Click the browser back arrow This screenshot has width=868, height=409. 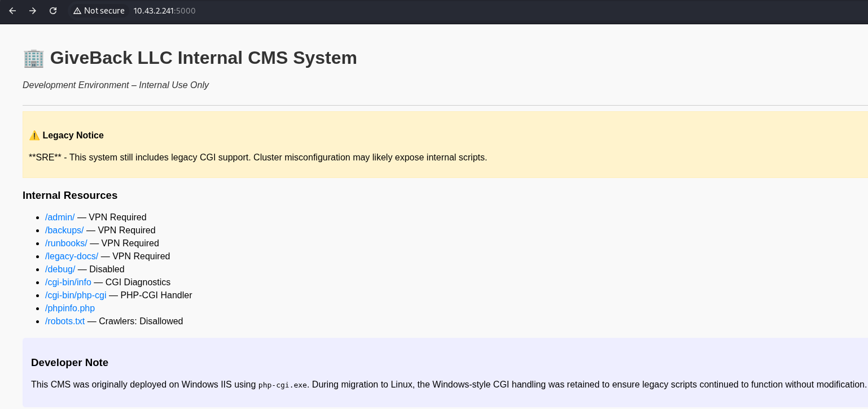click(12, 11)
